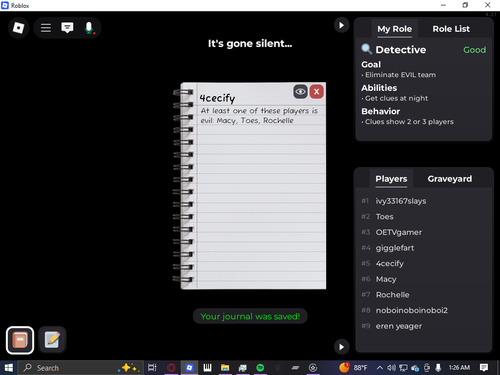
Task: Open Task View on the taskbar
Action: click(152, 368)
